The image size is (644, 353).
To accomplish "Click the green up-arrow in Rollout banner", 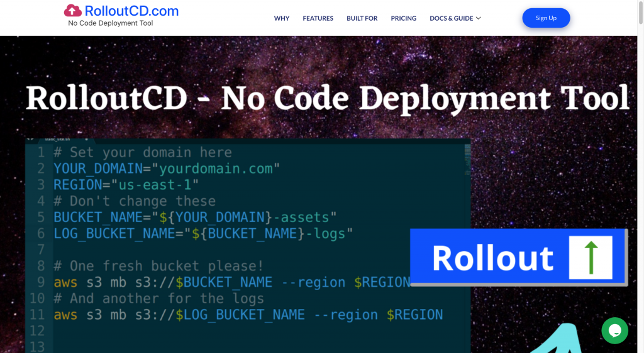I will pos(591,257).
